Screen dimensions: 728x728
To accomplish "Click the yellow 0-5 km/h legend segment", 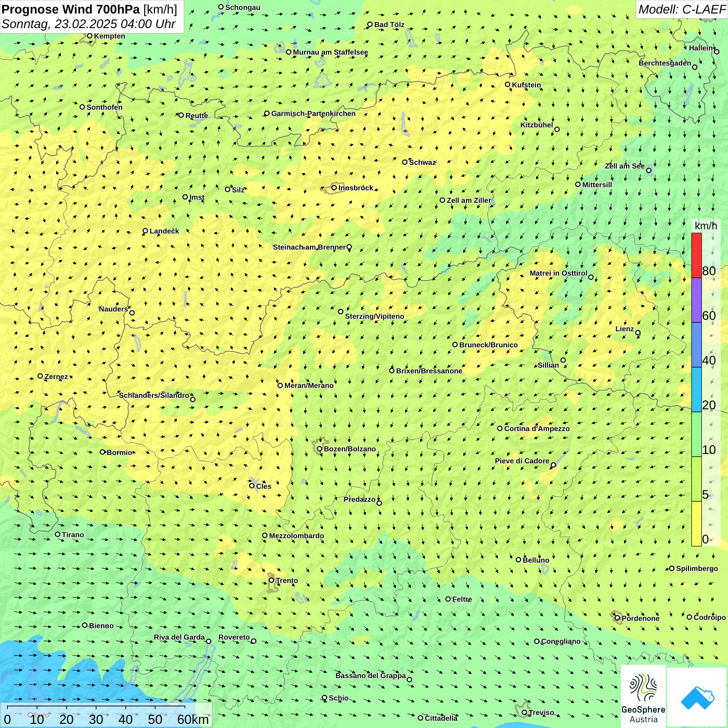I will (x=696, y=524).
